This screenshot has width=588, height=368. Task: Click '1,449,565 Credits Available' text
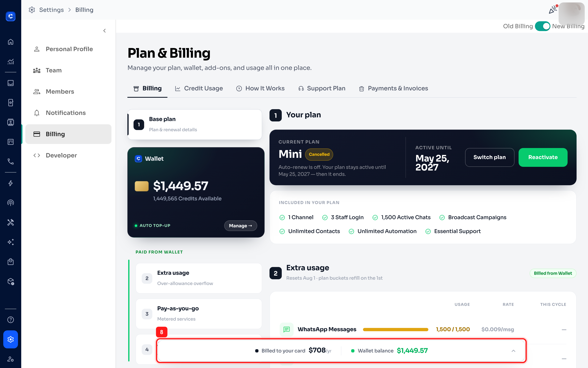click(x=187, y=198)
